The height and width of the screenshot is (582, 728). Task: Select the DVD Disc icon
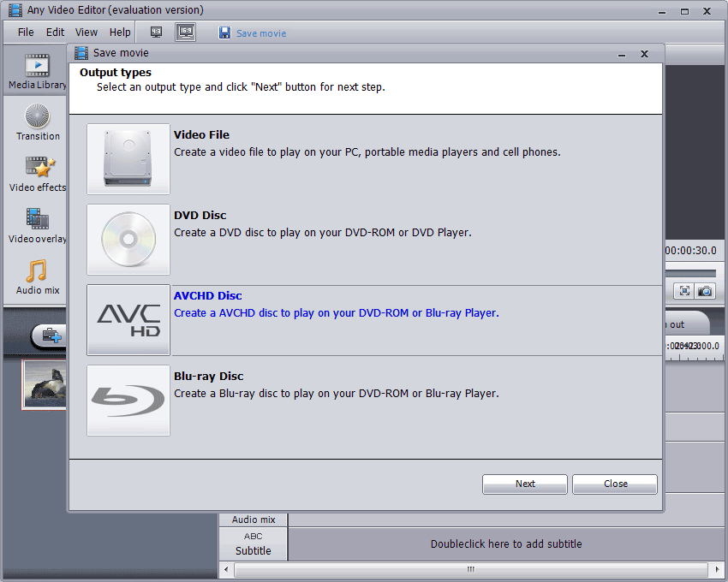tap(128, 240)
